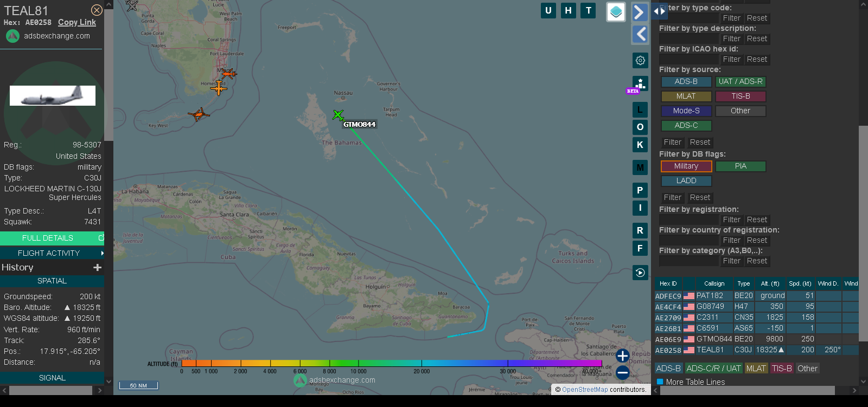Click the right arrow sidebar expand button
The height and width of the screenshot is (407, 868).
click(x=640, y=12)
